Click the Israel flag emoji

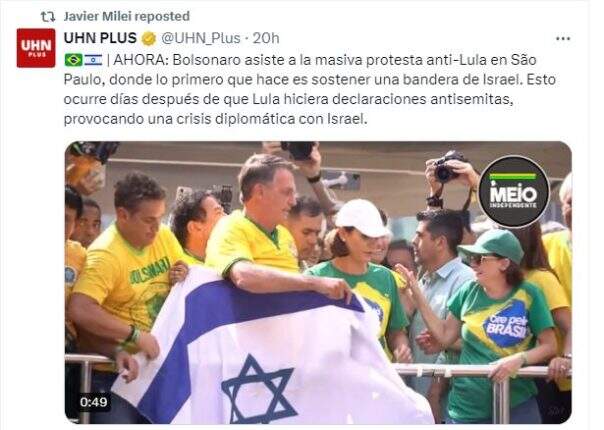tap(93, 60)
